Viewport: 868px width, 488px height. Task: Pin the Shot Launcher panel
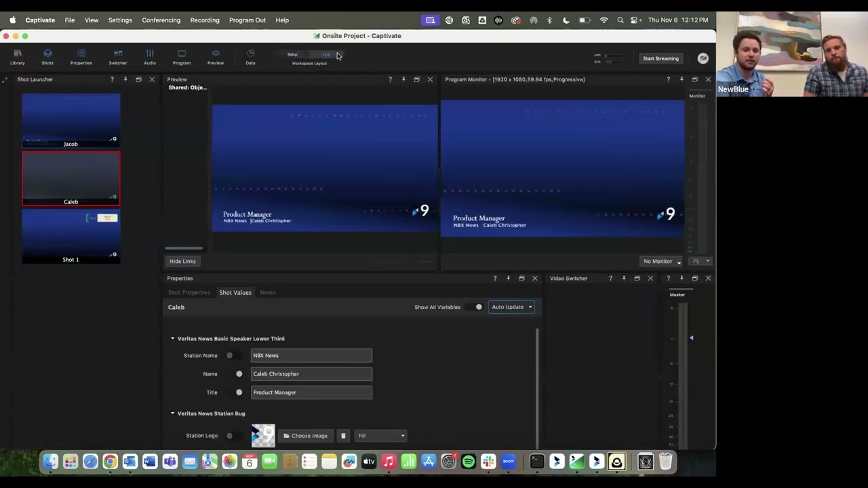coord(125,79)
